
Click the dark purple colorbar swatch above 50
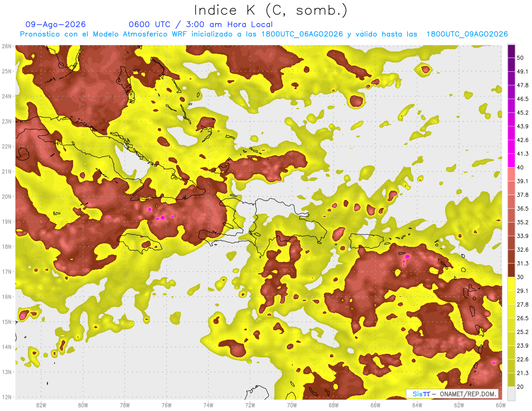(x=511, y=51)
